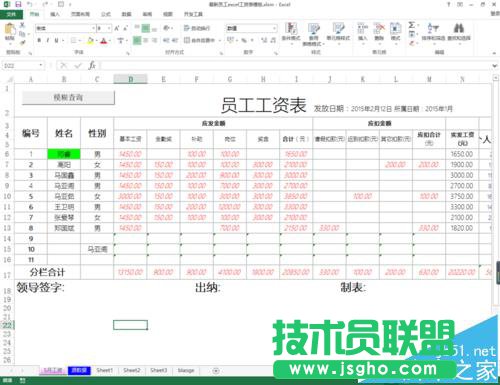Click the formula bar input field
500x385 pixels.
295,66
